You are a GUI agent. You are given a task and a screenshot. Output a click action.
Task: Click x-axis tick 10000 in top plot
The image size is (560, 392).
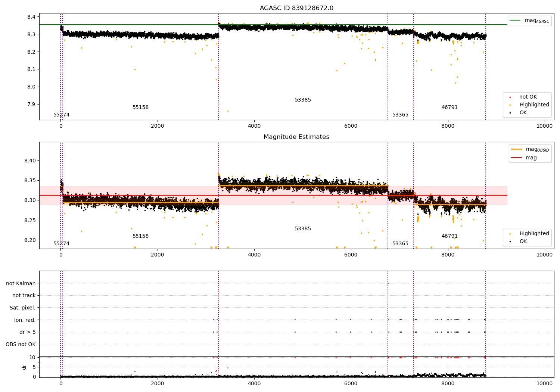coord(545,126)
